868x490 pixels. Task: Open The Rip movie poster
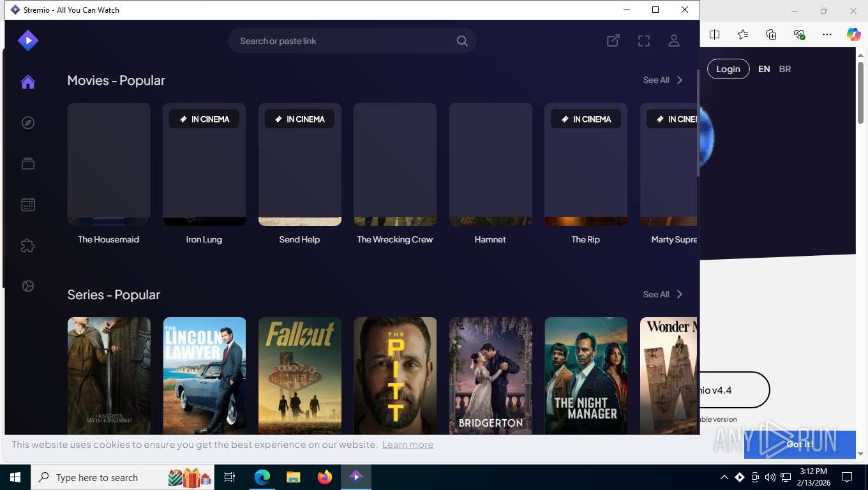[x=586, y=164]
